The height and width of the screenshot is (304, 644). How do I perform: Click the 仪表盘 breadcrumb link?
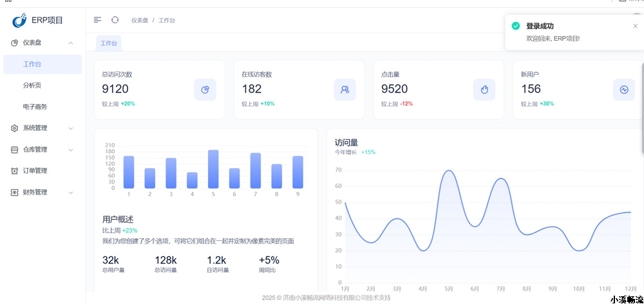pos(140,21)
